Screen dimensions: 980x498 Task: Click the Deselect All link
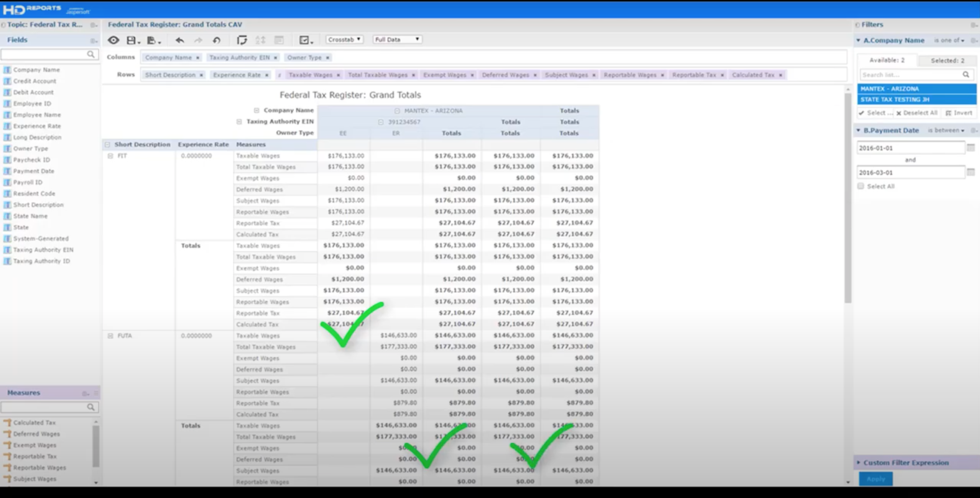(x=917, y=113)
